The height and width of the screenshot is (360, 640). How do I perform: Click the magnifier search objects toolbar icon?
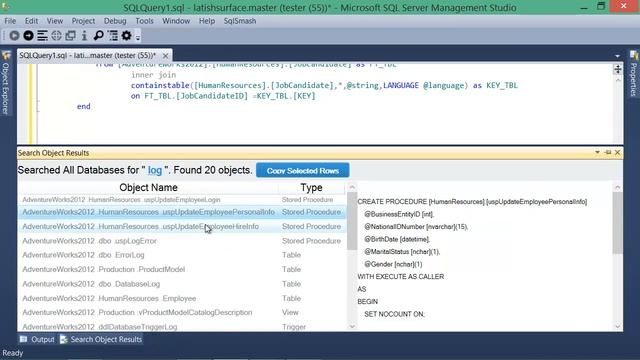[x=98, y=36]
